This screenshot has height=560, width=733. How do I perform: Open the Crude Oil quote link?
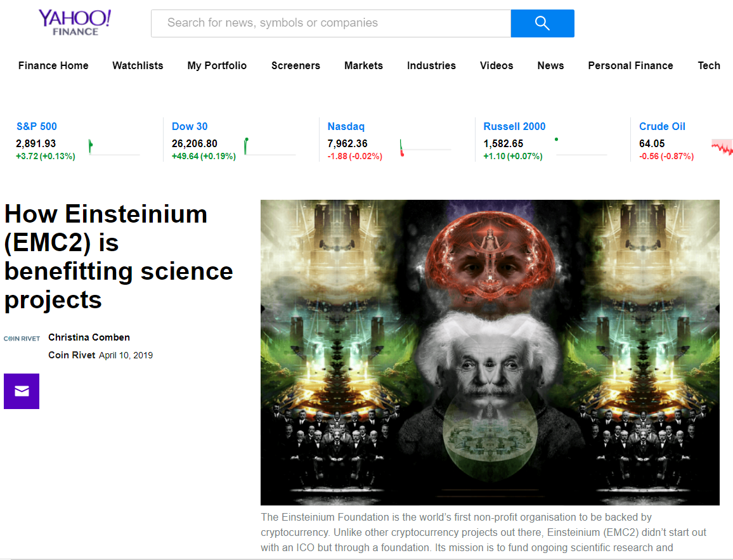[x=662, y=126]
